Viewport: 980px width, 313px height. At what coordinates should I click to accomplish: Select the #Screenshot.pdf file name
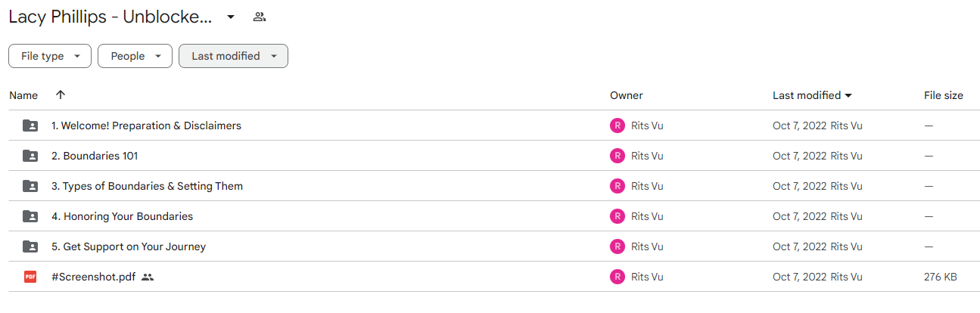tap(93, 277)
